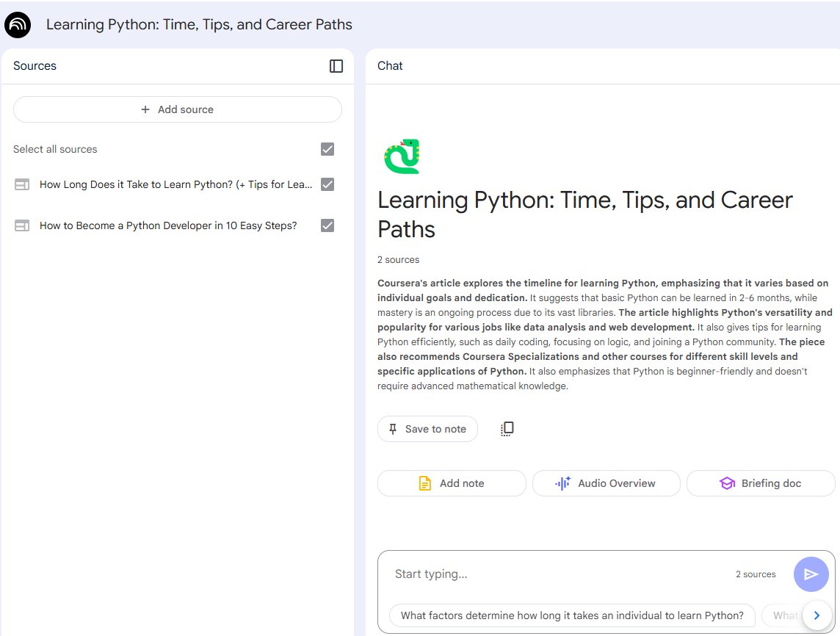Click the source icon beside 'How to Become a Python Developer'
Viewport: 840px width, 636px height.
click(22, 225)
